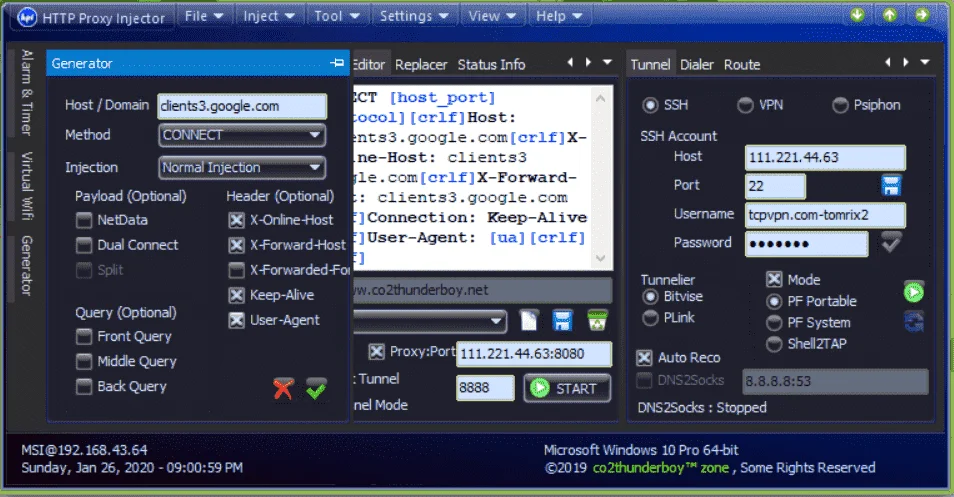Open the Tool menu

point(336,16)
